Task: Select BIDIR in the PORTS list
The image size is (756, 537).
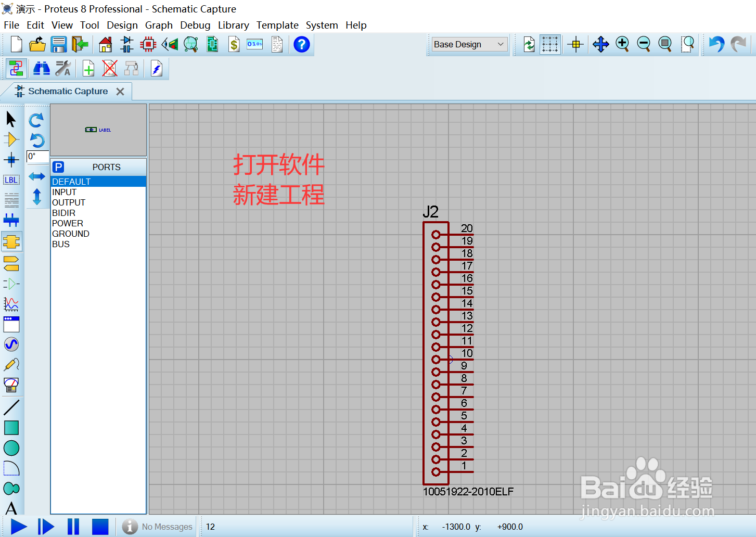Action: coord(98,213)
